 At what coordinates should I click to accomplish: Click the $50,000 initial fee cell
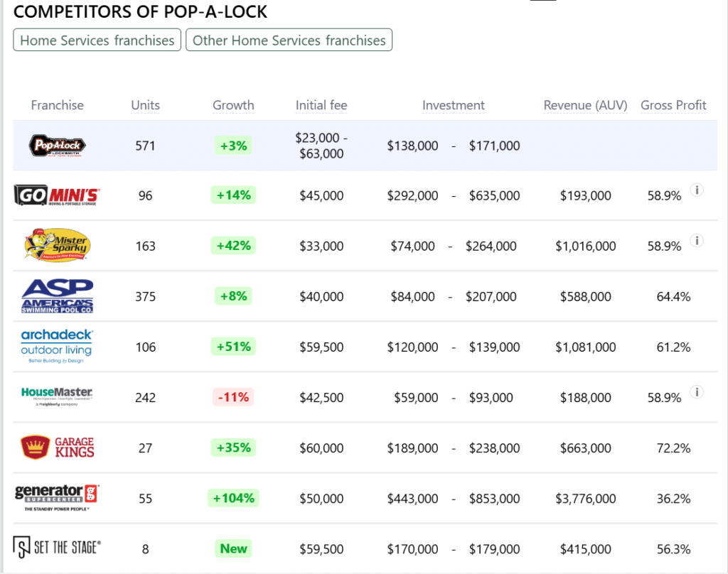pos(321,499)
